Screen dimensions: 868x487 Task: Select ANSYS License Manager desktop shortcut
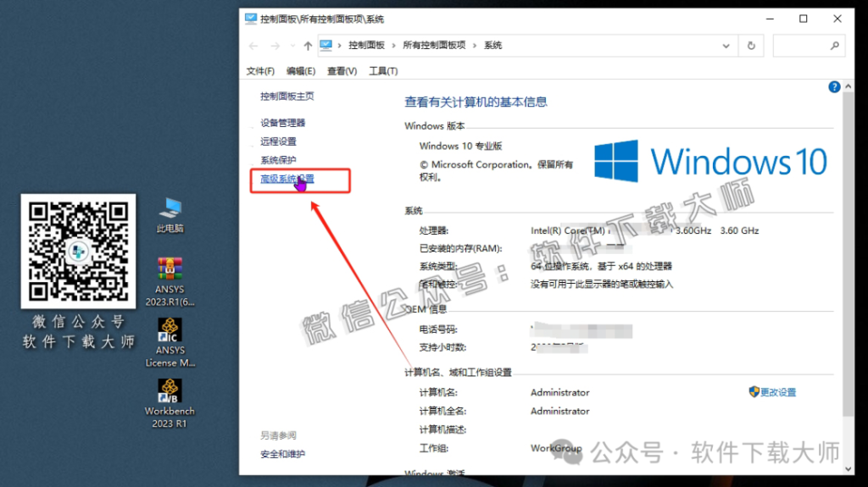click(170, 342)
